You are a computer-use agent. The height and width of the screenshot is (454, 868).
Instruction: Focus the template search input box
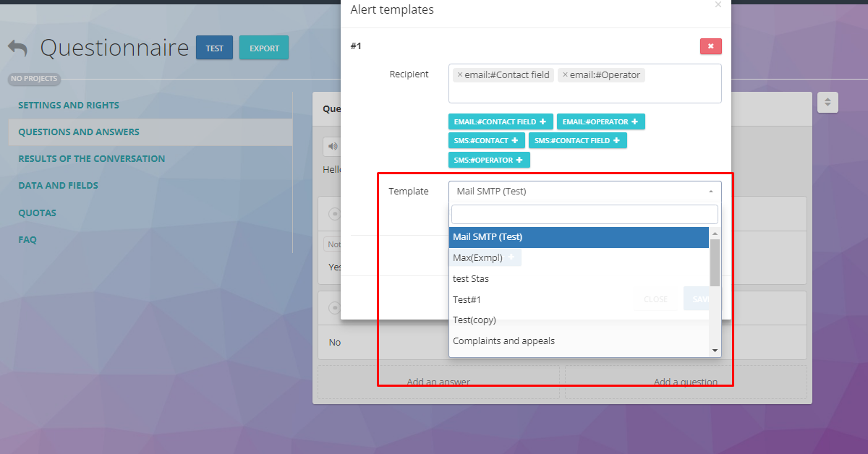pos(584,215)
